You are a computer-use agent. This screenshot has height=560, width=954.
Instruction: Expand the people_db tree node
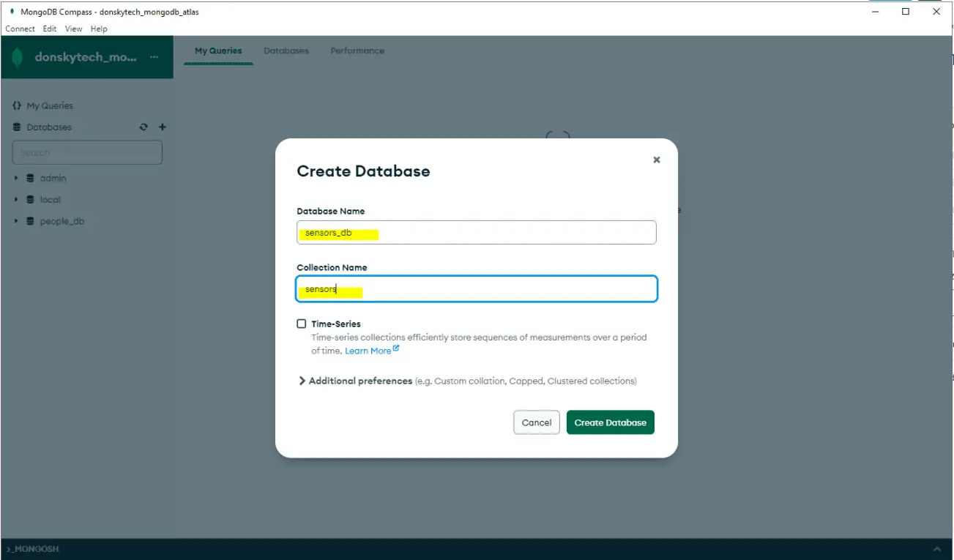pos(16,221)
